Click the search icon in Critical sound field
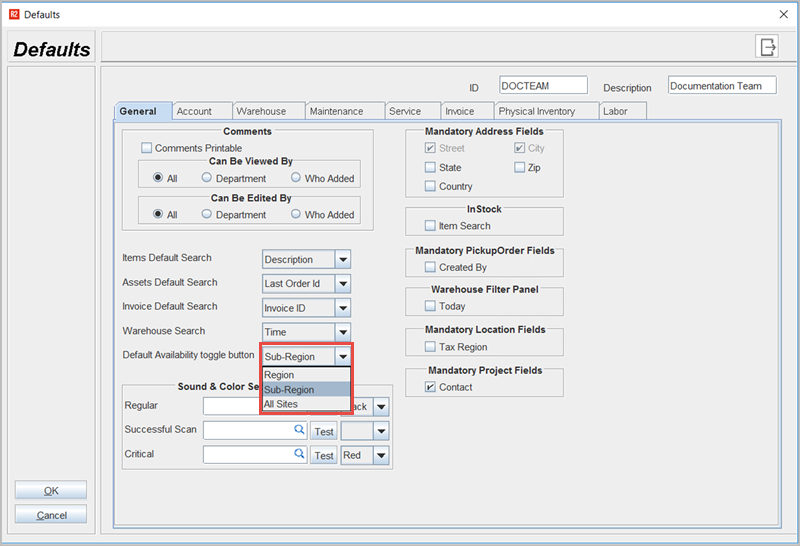 (x=299, y=454)
